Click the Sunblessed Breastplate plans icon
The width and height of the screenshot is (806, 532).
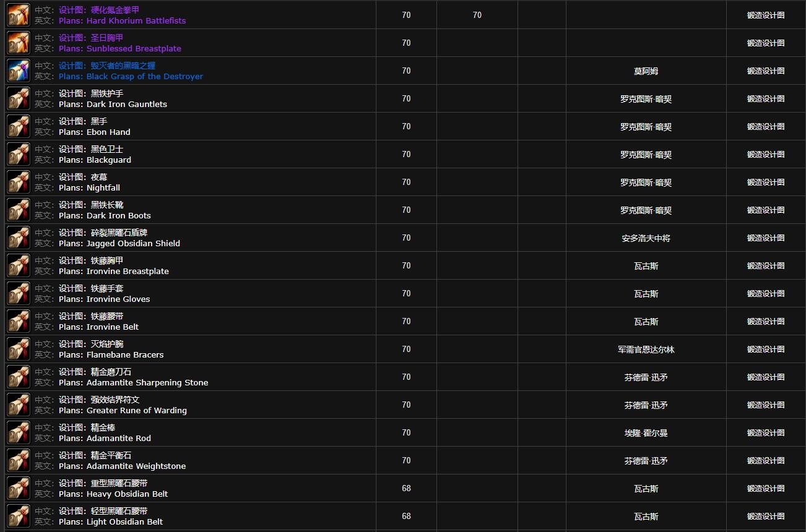coord(19,43)
